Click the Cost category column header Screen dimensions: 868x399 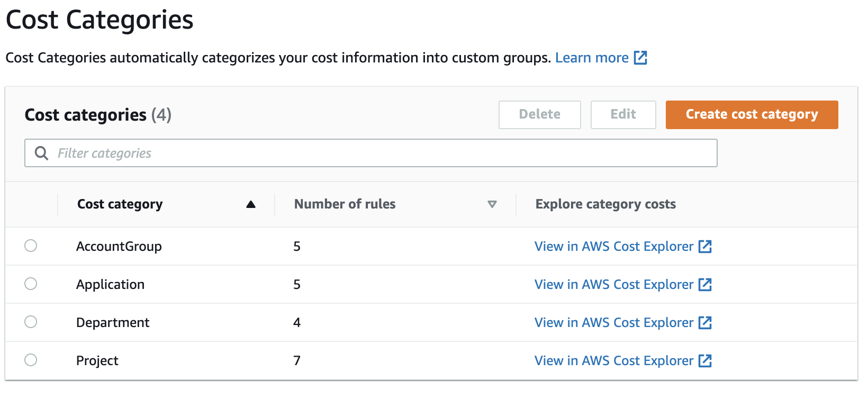tap(120, 204)
